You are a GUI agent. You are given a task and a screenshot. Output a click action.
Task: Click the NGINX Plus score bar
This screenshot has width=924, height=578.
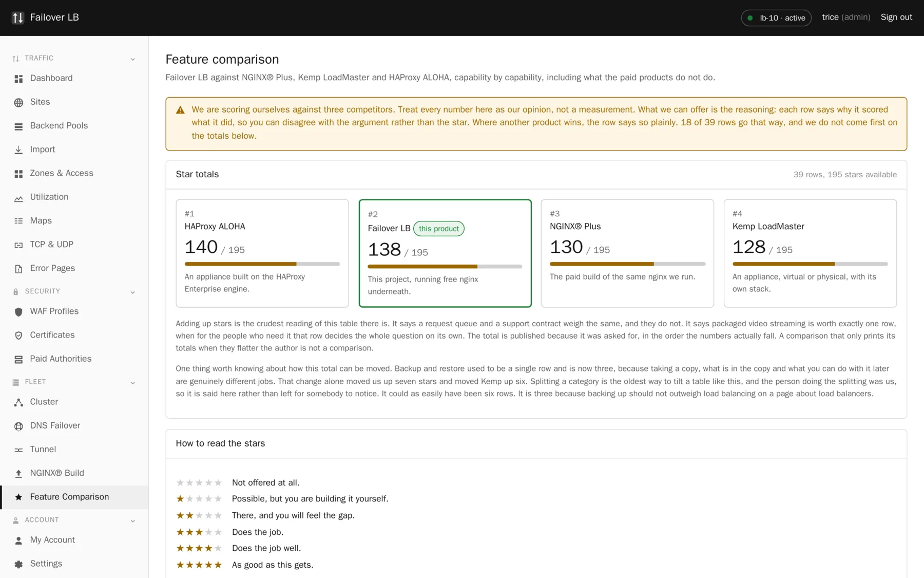(x=627, y=264)
